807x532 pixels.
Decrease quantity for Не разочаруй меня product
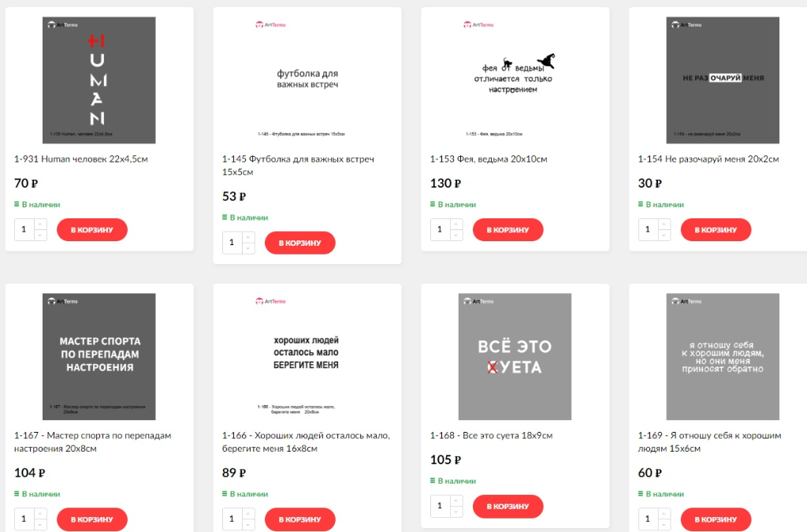(664, 235)
